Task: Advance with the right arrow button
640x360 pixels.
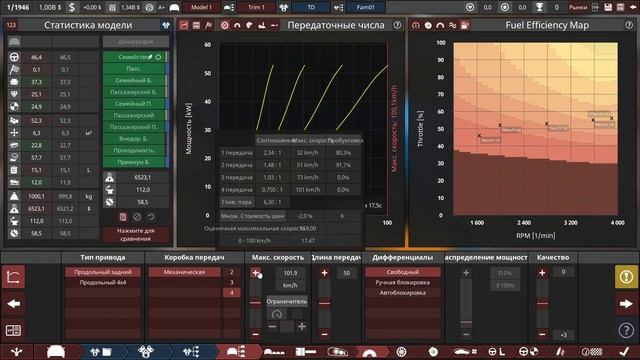Action: pos(626,304)
